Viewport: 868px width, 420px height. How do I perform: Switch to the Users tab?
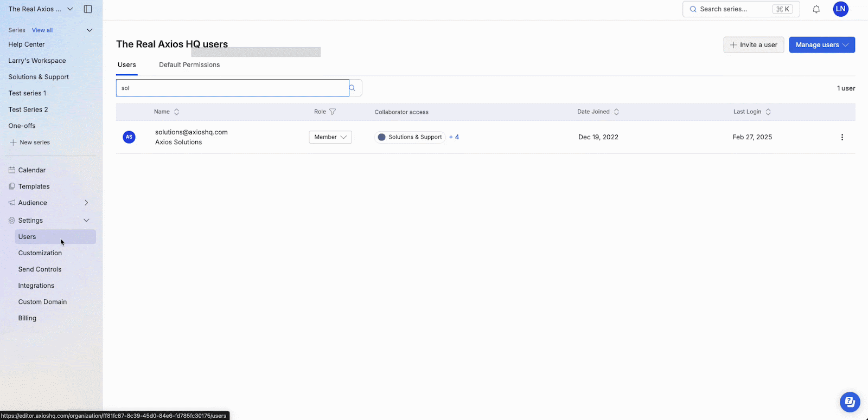(127, 65)
